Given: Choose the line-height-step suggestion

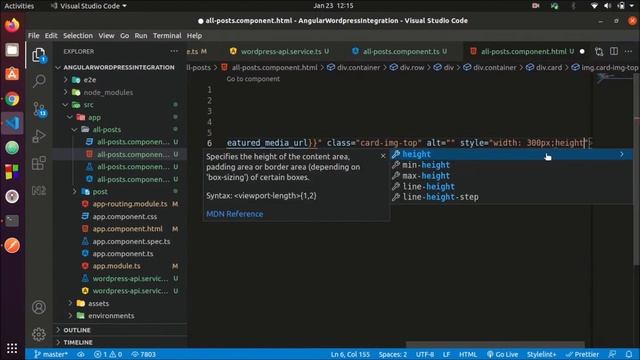Looking at the screenshot, I should tap(511, 197).
